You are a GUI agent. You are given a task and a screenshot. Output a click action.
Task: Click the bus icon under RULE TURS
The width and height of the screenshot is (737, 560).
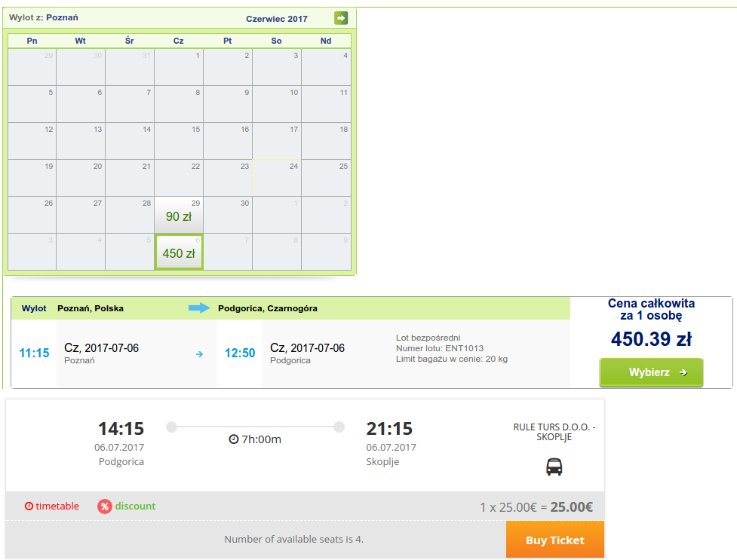point(554,467)
